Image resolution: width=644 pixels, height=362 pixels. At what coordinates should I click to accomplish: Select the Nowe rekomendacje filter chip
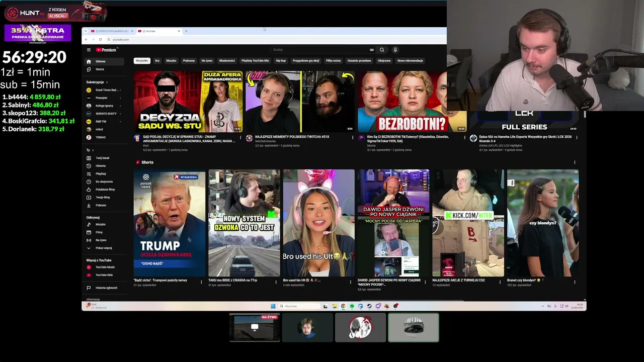click(410, 61)
